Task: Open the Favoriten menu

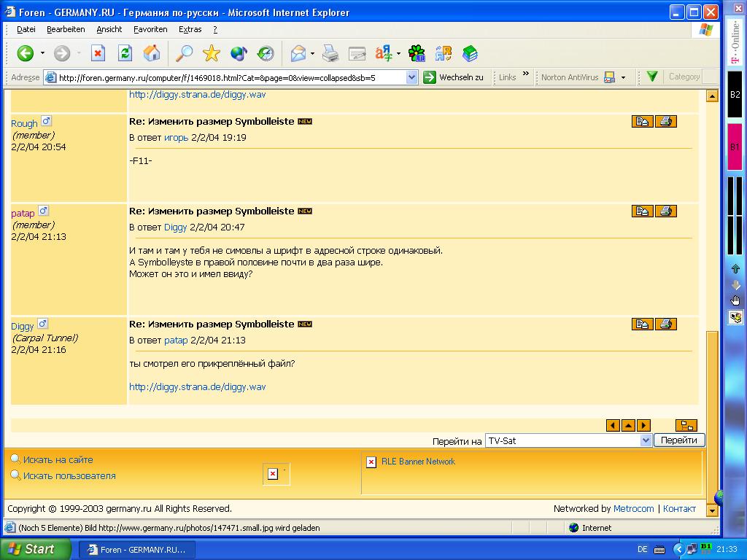Action: pos(150,29)
